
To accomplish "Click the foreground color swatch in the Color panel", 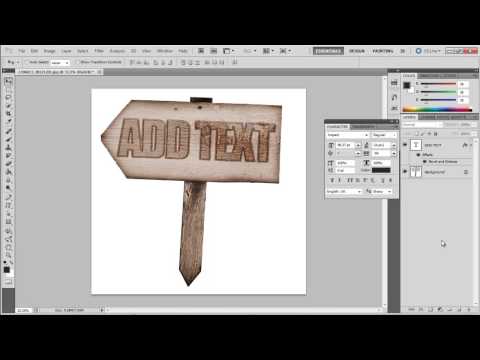I will click(x=407, y=85).
